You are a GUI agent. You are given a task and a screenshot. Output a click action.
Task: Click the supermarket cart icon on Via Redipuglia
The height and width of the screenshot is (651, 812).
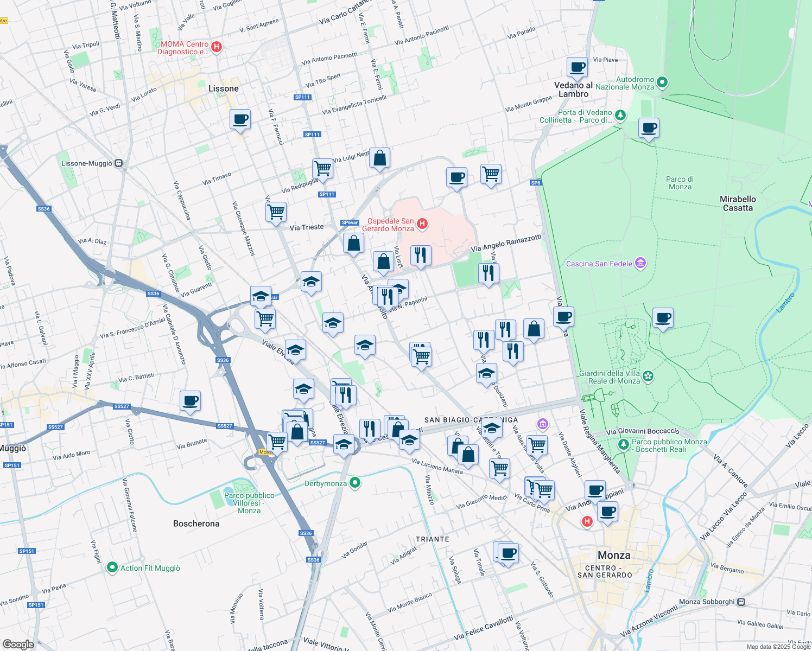[323, 169]
